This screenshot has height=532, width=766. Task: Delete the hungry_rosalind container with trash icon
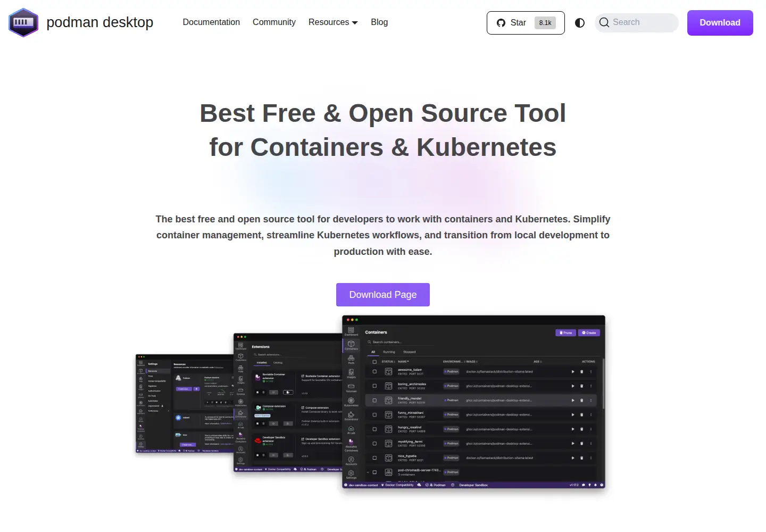click(x=581, y=429)
